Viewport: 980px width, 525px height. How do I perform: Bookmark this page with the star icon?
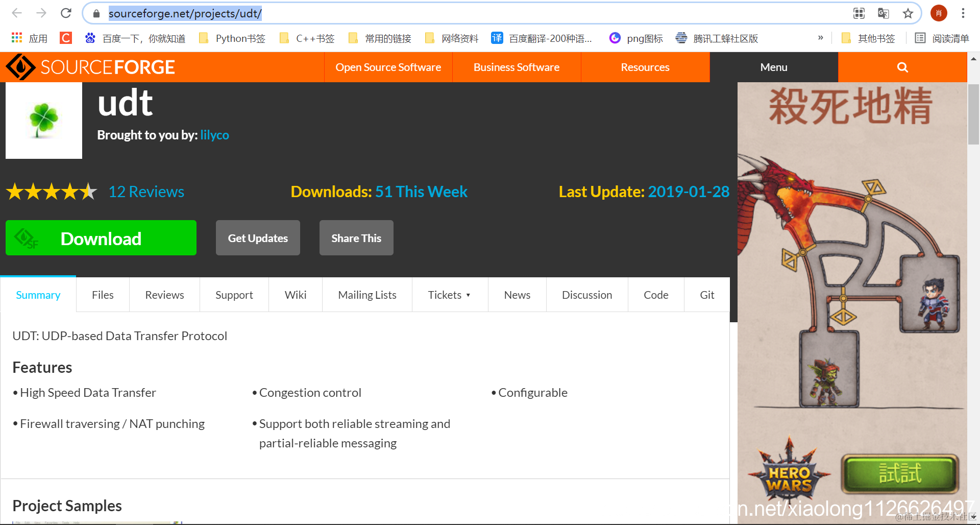[908, 13]
